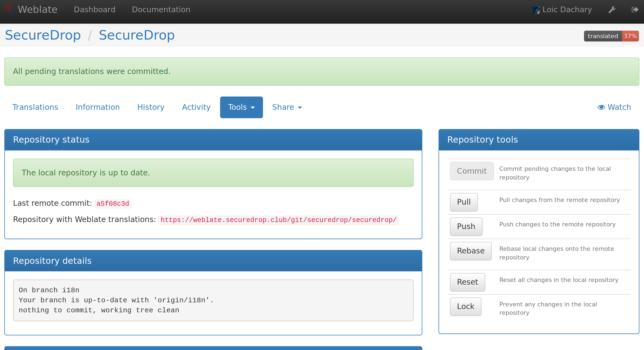644x350 pixels.
Task: Open Loic Dachary user avatar profile
Action: coord(536,10)
